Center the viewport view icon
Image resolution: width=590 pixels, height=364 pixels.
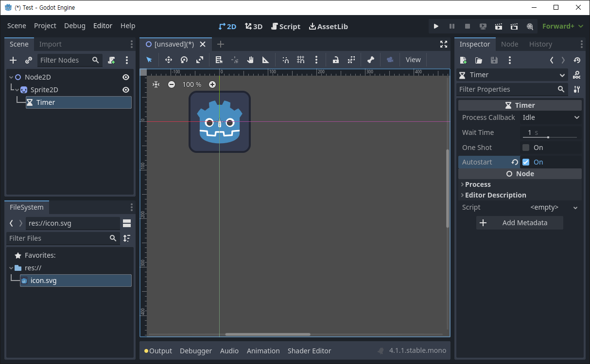pos(156,84)
